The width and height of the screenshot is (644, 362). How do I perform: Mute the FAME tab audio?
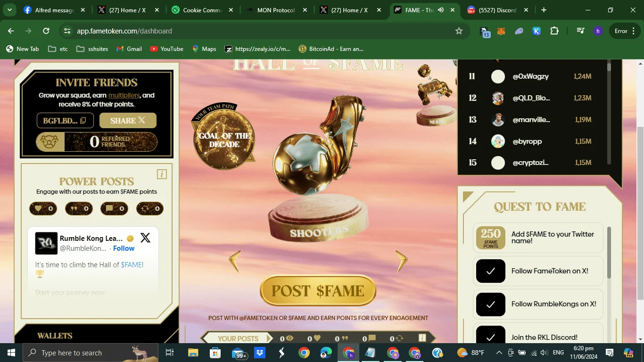point(441,10)
